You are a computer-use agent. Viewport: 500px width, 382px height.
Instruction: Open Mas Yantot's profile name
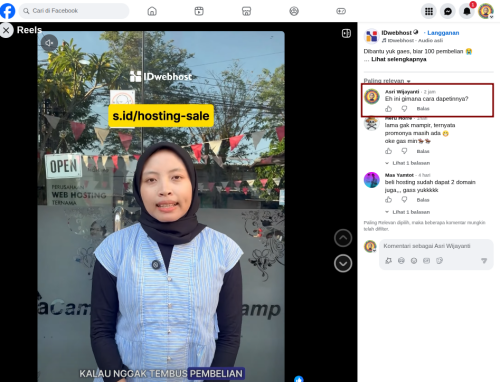pos(399,175)
